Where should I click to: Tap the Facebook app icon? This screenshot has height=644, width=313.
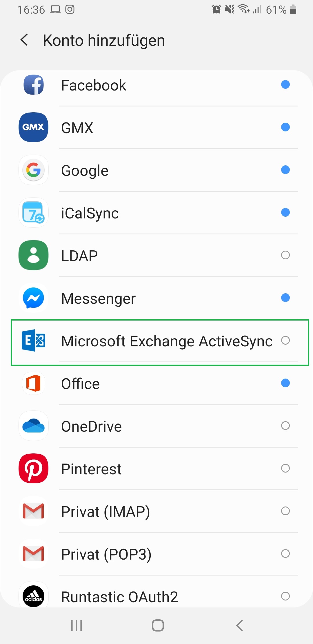(34, 85)
